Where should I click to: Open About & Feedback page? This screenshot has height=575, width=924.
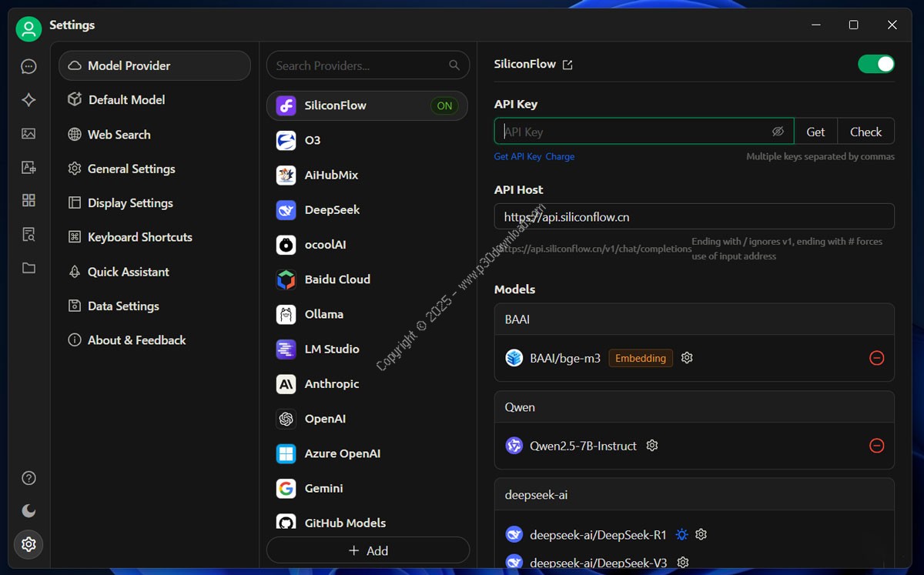coord(155,340)
